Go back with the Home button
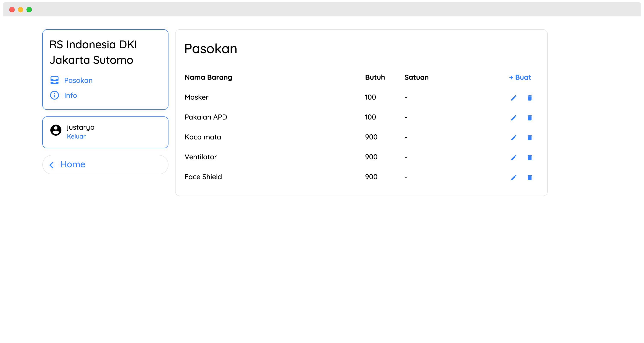This screenshot has width=644, height=343. coord(105,165)
